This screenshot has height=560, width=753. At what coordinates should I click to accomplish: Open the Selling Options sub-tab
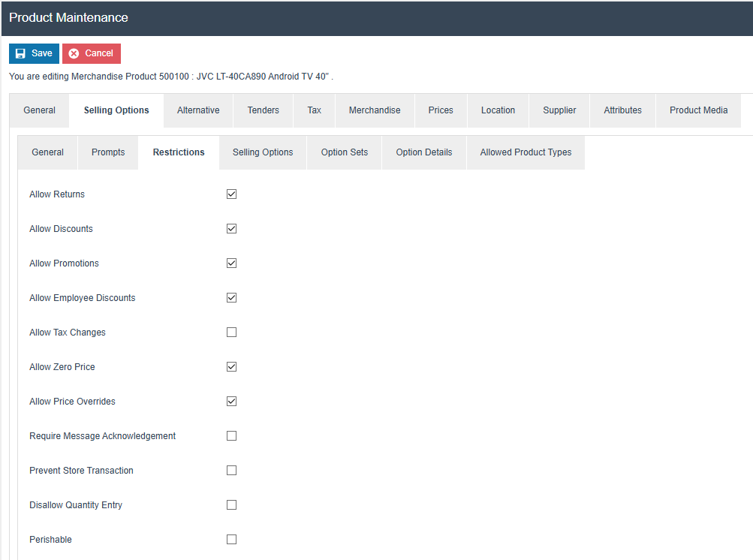coord(263,152)
